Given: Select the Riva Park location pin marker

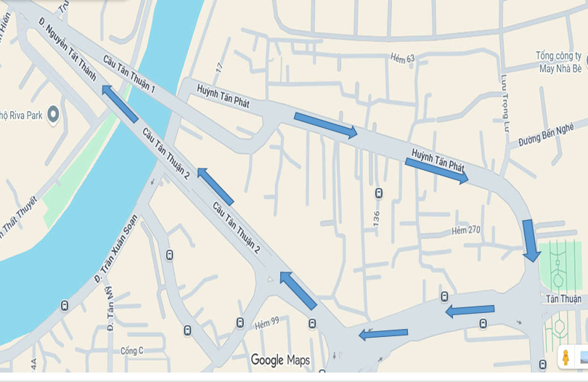Looking at the screenshot, I should point(53,115).
